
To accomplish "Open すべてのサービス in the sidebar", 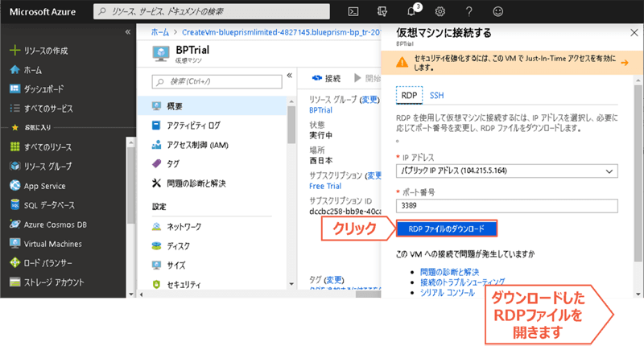I will tap(48, 109).
